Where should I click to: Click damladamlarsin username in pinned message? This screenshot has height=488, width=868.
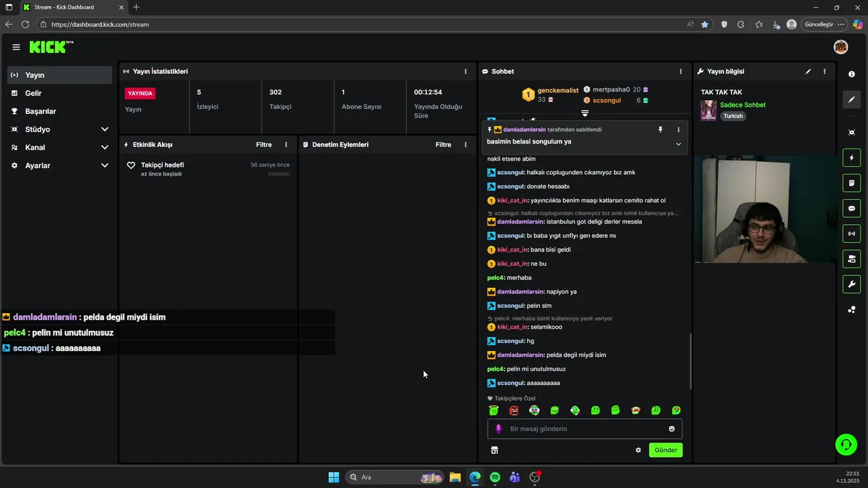524,129
